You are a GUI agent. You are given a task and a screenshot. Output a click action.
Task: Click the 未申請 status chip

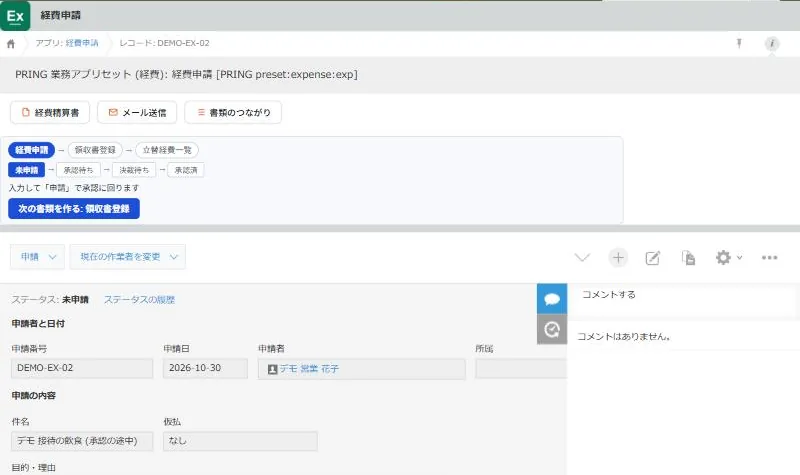pyautogui.click(x=27, y=170)
